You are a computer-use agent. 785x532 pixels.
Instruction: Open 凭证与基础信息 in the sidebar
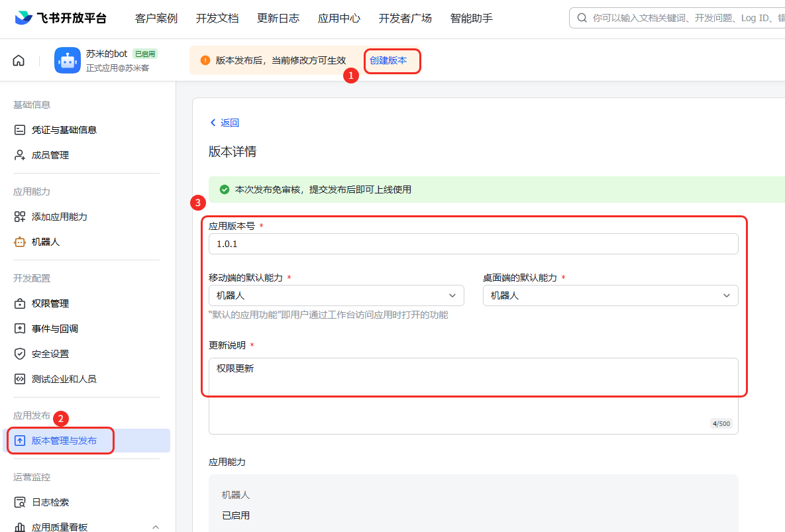(x=64, y=130)
